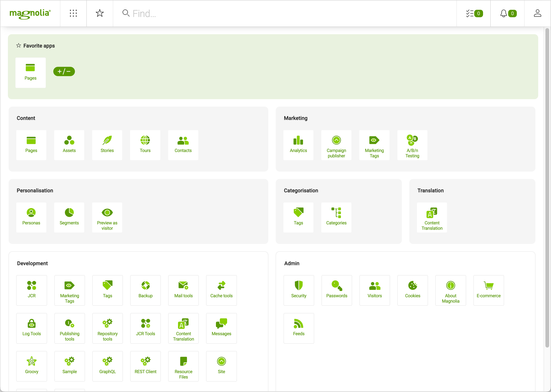
Task: Open the Site app
Action: coord(222,366)
